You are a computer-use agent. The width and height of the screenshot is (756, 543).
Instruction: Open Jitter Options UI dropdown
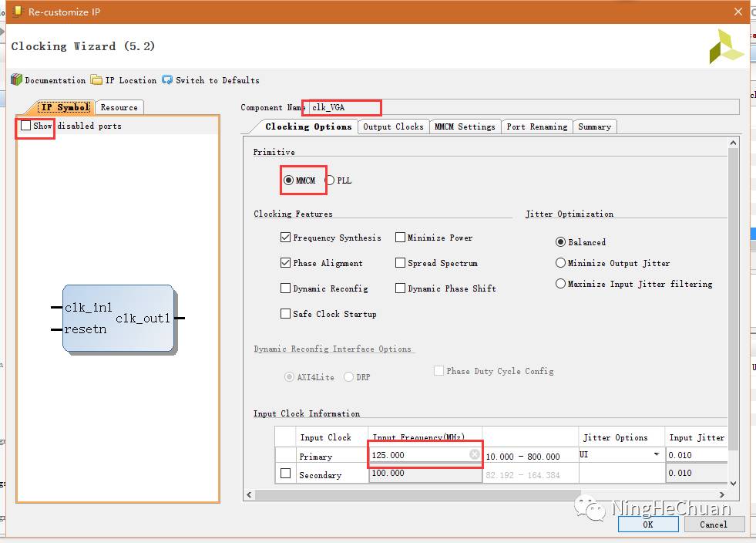(x=657, y=455)
